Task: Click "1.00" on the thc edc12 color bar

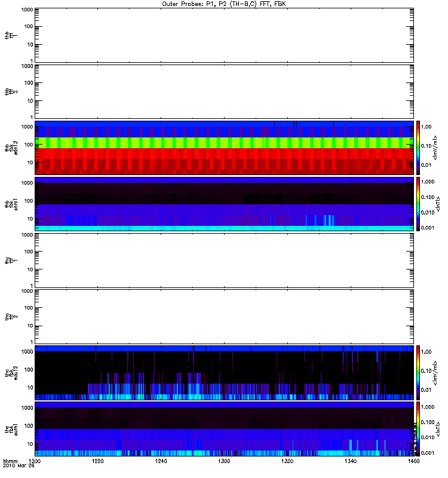Action: (426, 352)
